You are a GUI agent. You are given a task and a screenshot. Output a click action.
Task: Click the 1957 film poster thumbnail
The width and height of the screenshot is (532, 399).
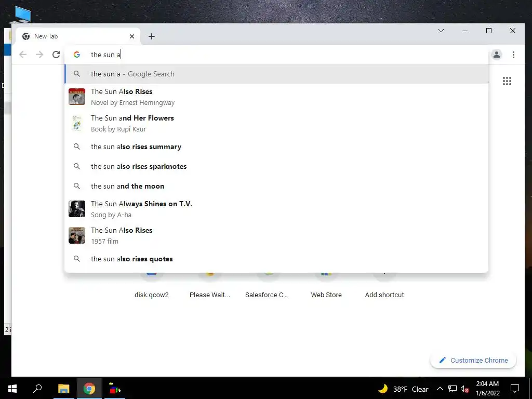[77, 235]
